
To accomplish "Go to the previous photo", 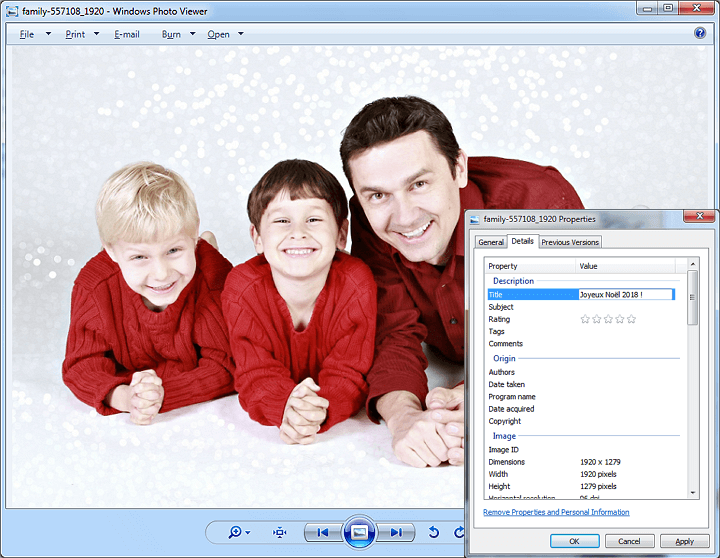I will click(x=323, y=532).
